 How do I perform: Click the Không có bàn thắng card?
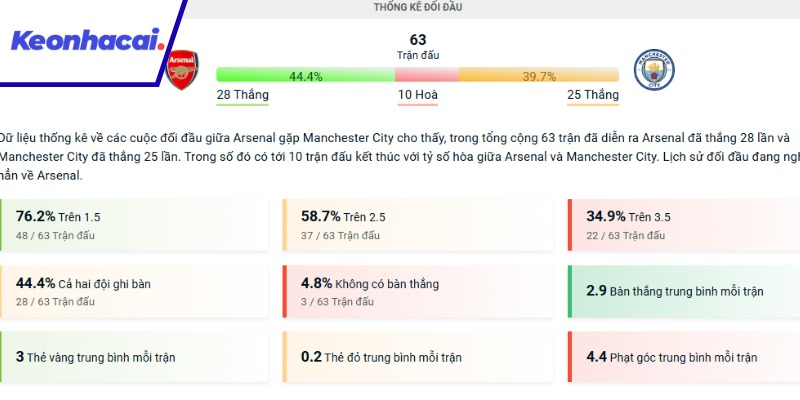(418, 291)
